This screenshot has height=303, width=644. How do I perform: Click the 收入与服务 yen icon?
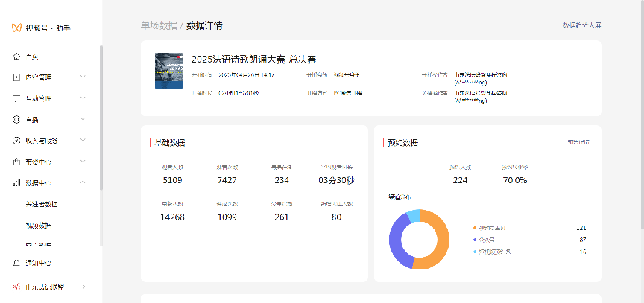[x=16, y=140]
